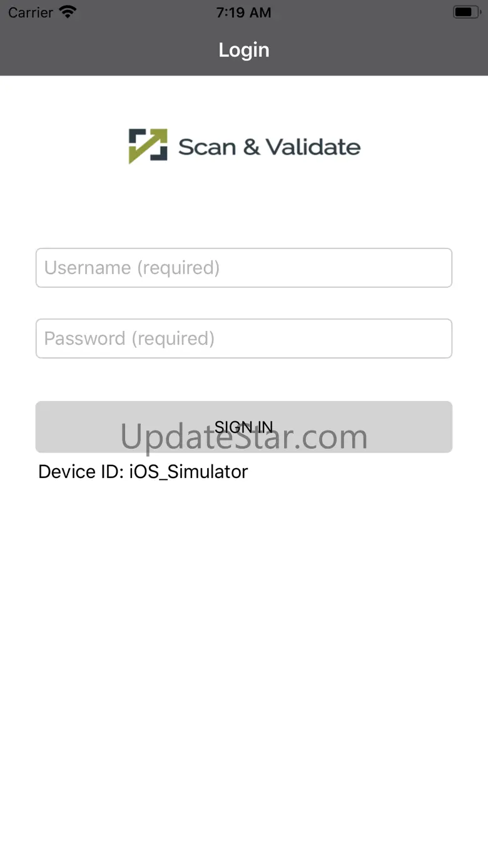Tap gray navigation bar left of Login title

point(106,50)
